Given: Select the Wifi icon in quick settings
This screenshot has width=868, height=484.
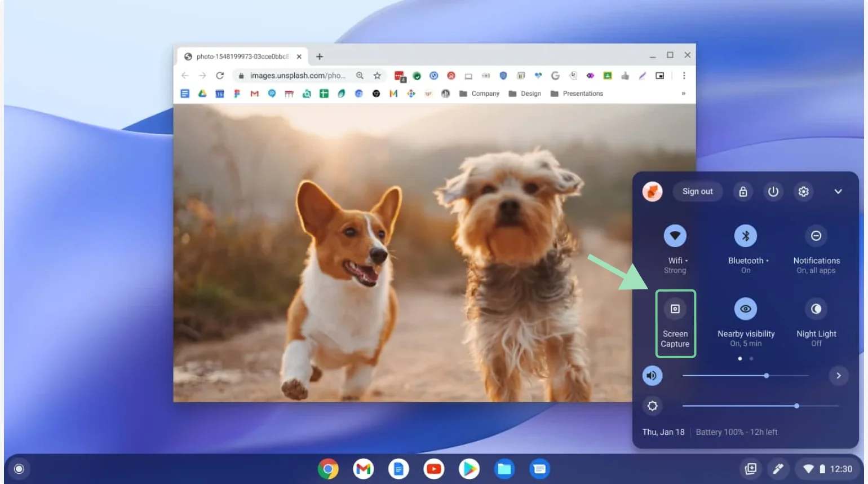Looking at the screenshot, I should coord(675,236).
